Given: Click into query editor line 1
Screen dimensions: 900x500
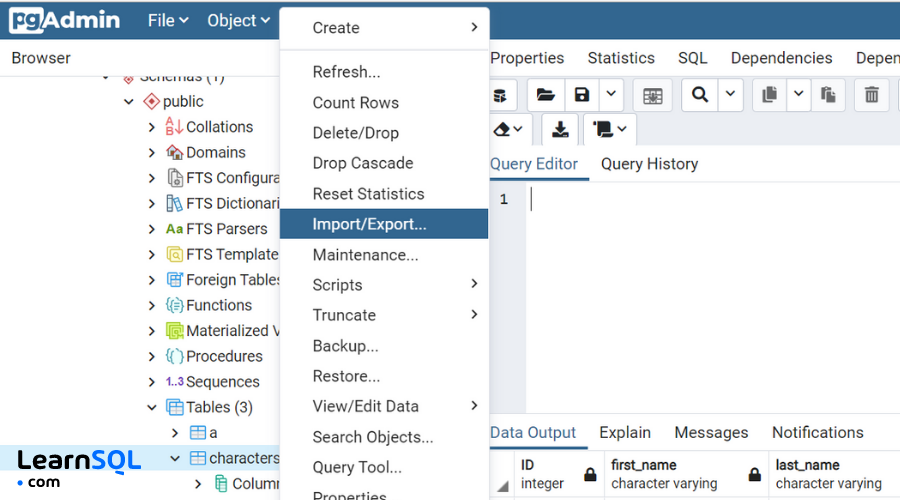Looking at the screenshot, I should [x=712, y=199].
